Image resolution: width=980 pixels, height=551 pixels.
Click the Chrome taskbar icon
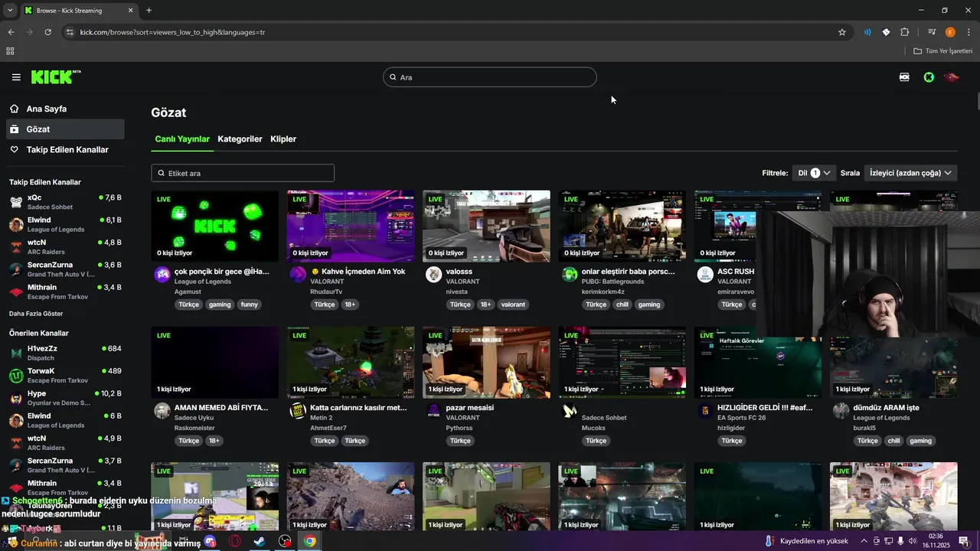tap(309, 541)
